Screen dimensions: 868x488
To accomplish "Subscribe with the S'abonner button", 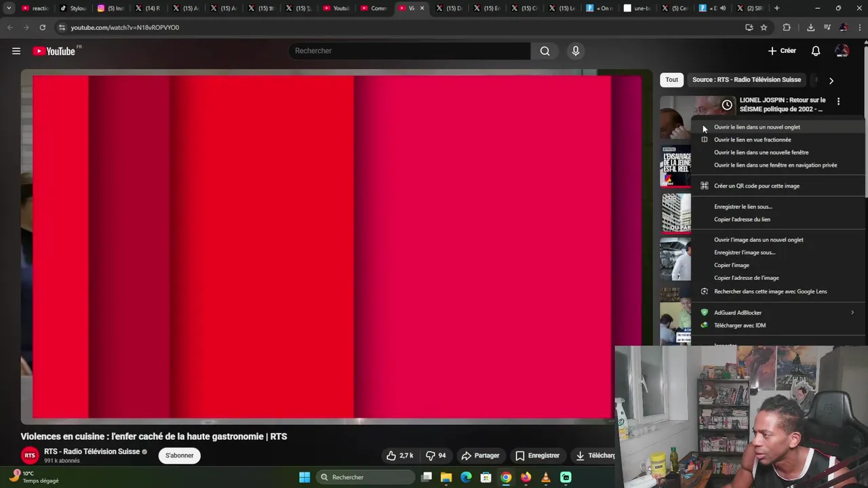I will (x=179, y=455).
